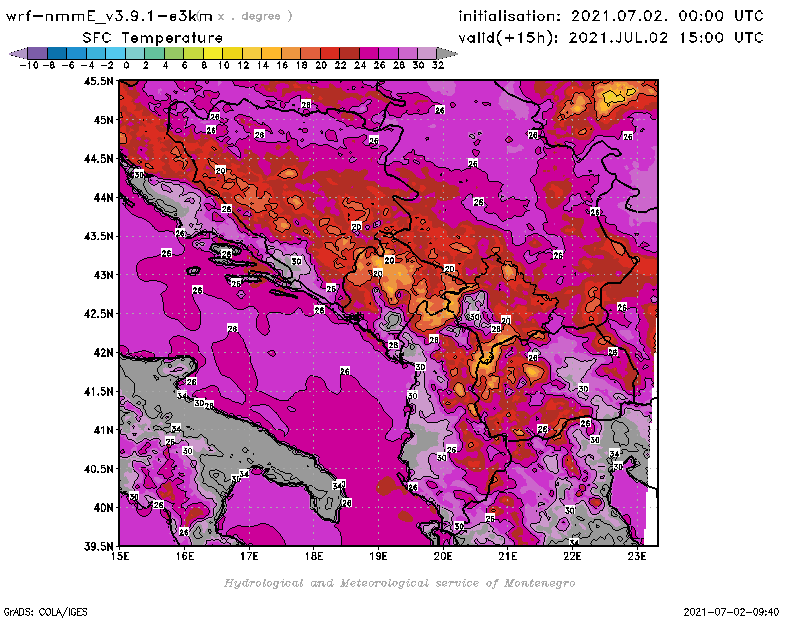Image resolution: width=800 pixels, height=618 pixels.
Task: Select the magenta legend swatch between 24 and 26
Action: (368, 53)
